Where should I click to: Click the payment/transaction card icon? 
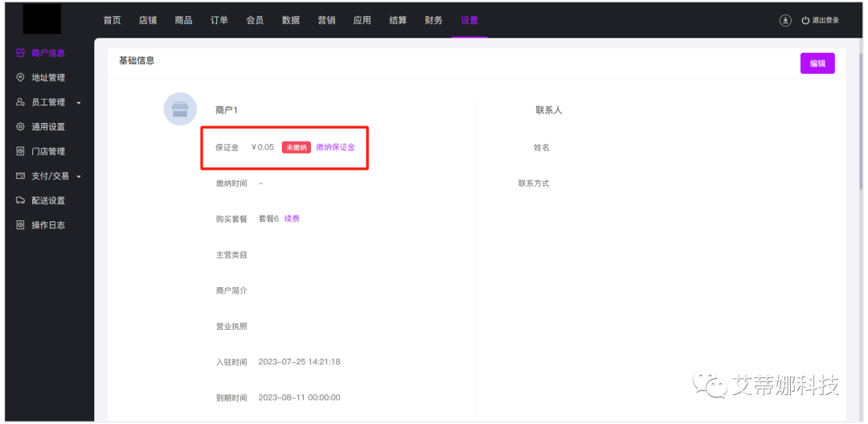pos(20,176)
